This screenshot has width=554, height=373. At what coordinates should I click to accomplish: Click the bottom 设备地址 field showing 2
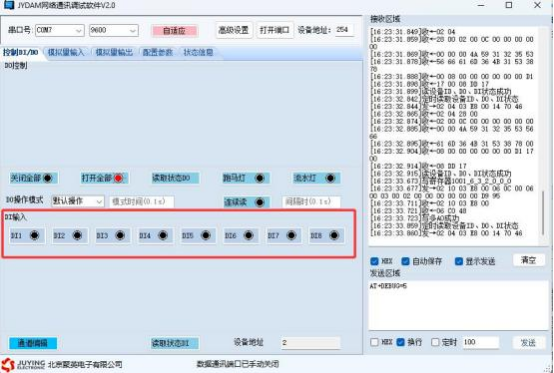click(311, 343)
